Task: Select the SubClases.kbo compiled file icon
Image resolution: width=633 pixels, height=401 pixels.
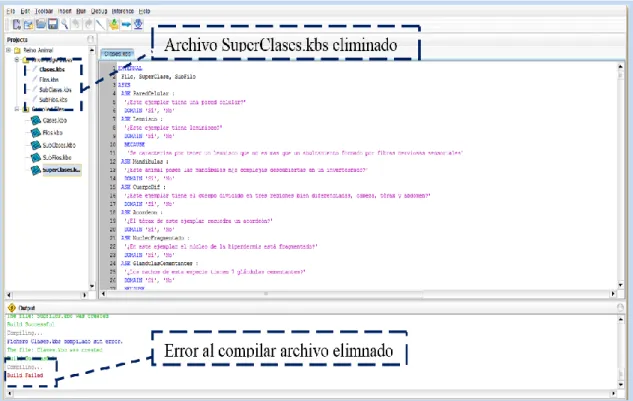Action: (x=36, y=145)
